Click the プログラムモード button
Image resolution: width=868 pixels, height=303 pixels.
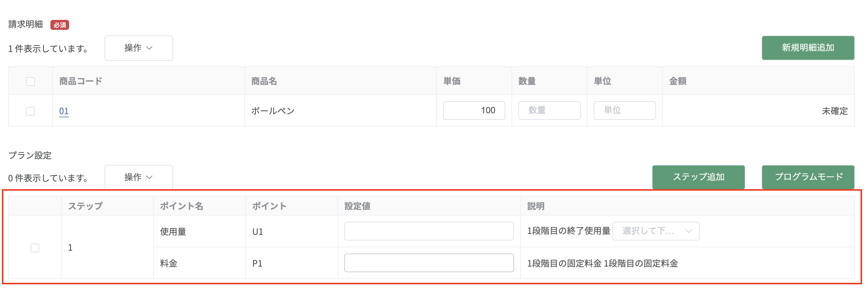(x=808, y=177)
